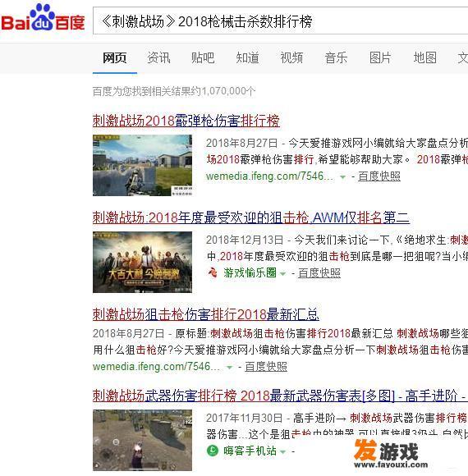Expand arrow after wemedia.ifeng.com in first result
Viewport: 468px width, 476px height.
click(x=343, y=176)
